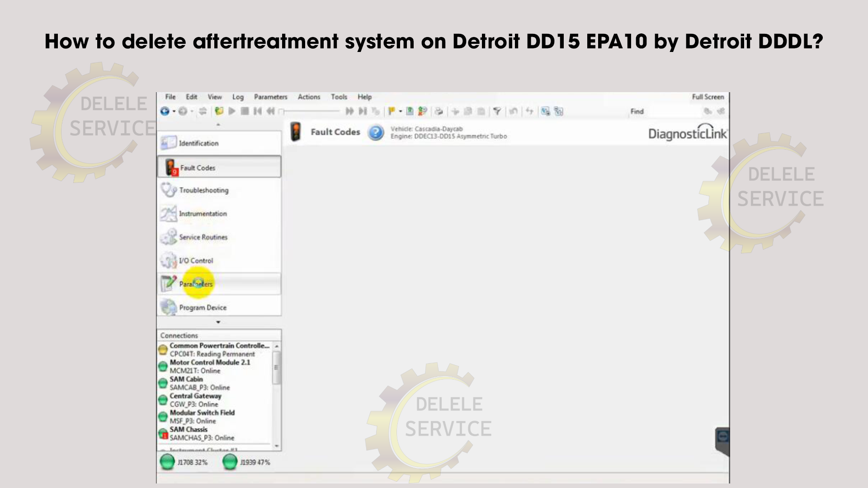Click the green J1939 status indicator
This screenshot has width=868, height=488.
(x=231, y=463)
